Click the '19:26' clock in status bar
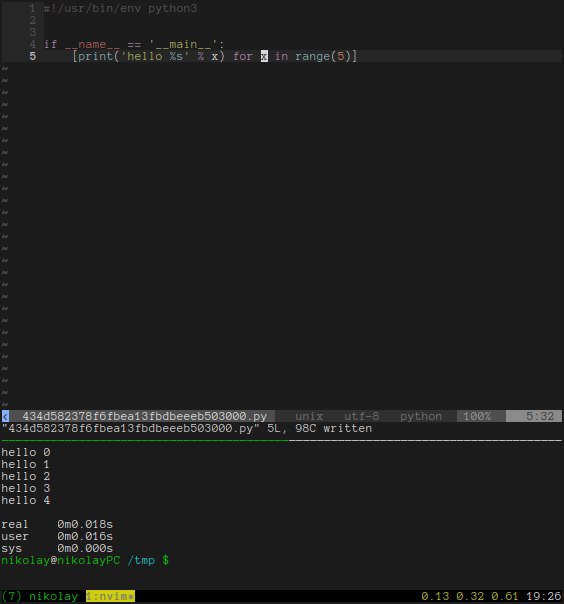Screen dimensions: 564x604 (x=543, y=596)
